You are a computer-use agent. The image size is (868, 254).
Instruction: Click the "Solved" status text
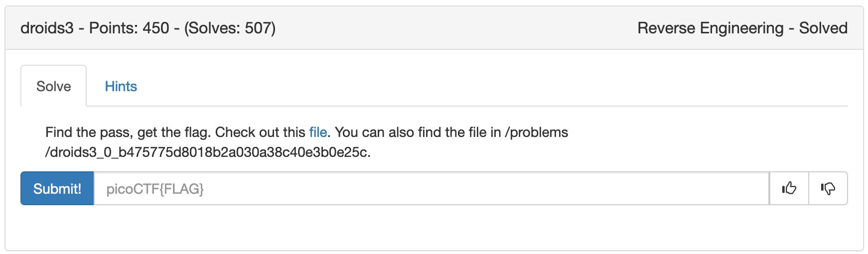823,28
